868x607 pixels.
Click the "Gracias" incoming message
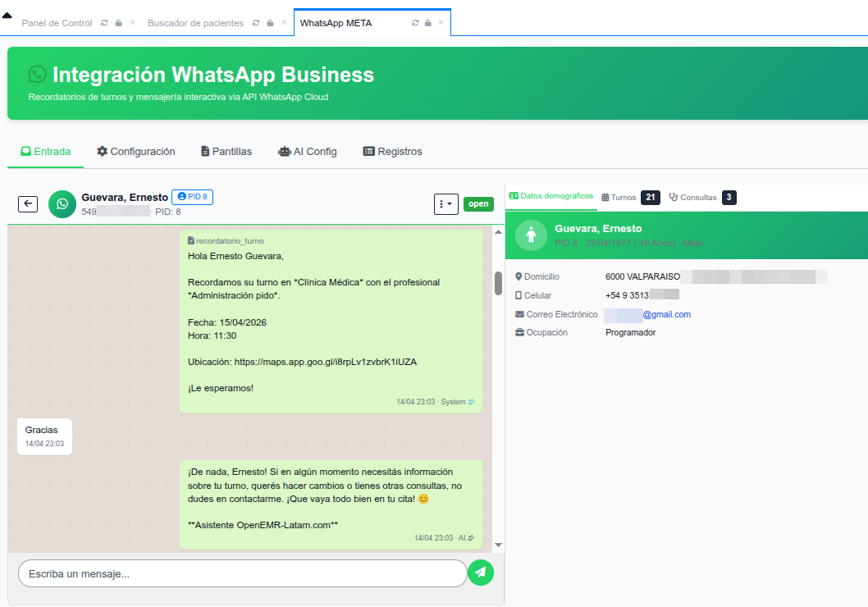[x=44, y=436]
